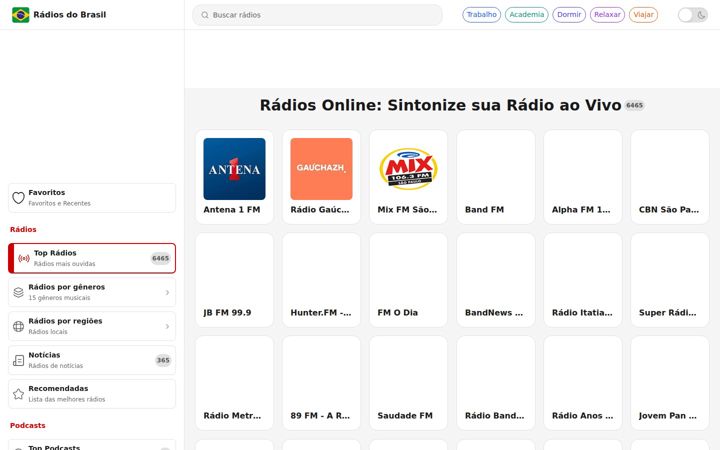Click the 6465 badge in Top Rádios

pos(160,259)
